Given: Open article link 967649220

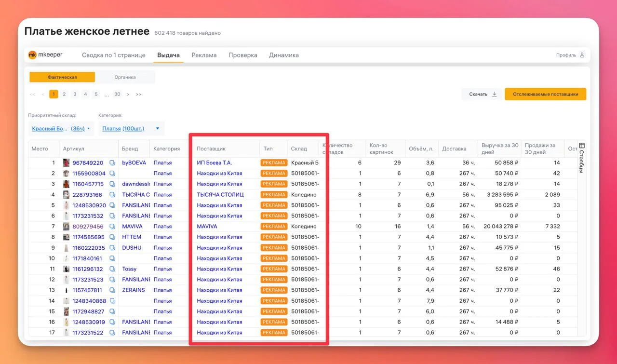Looking at the screenshot, I should 88,163.
